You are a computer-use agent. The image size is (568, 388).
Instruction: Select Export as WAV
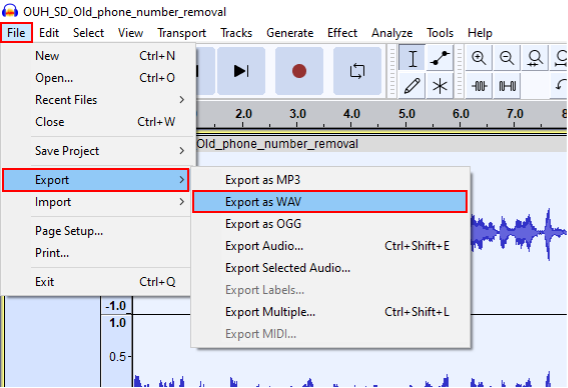click(x=330, y=202)
